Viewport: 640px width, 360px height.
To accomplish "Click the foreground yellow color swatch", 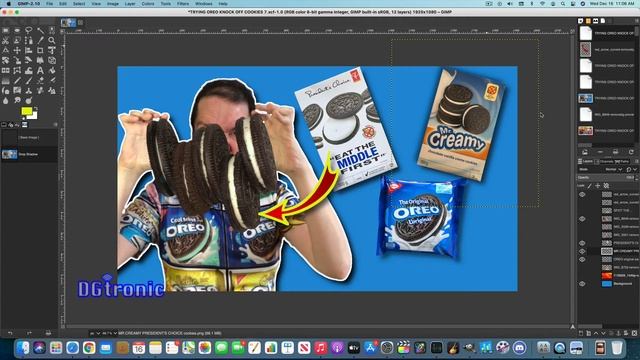I will click(26, 111).
